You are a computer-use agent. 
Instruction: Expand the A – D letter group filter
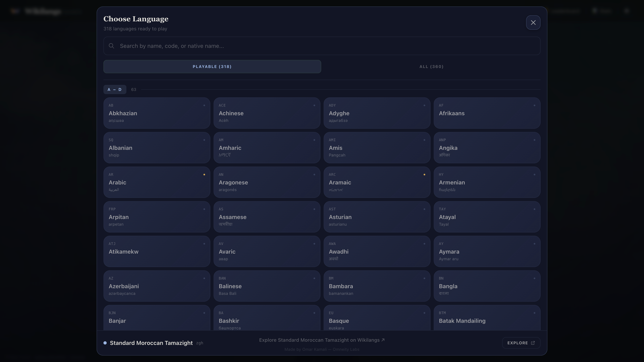coord(115,89)
